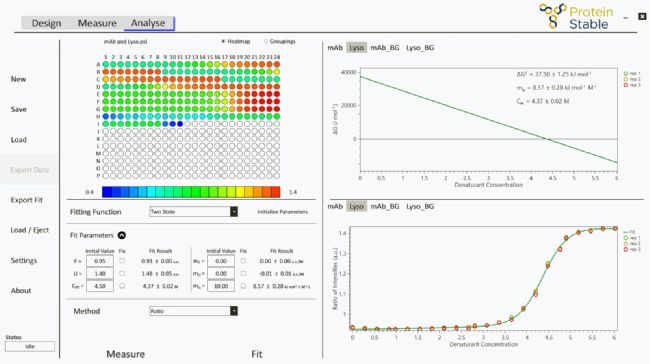Click rep 1 legend in upper chart

[632, 73]
